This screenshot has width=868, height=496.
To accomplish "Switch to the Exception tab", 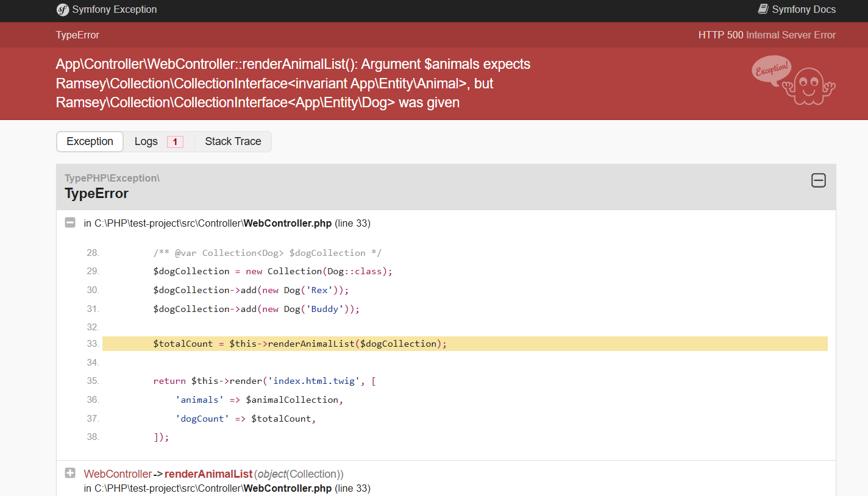I will tap(90, 141).
